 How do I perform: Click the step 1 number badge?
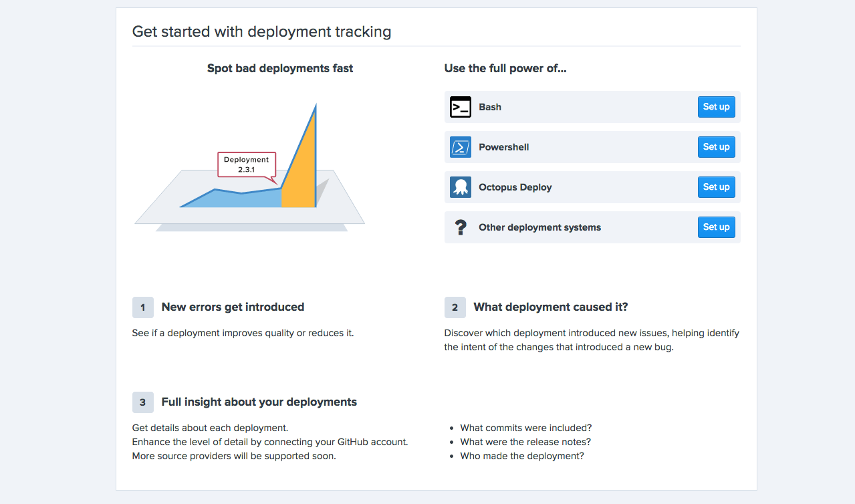[x=142, y=307]
